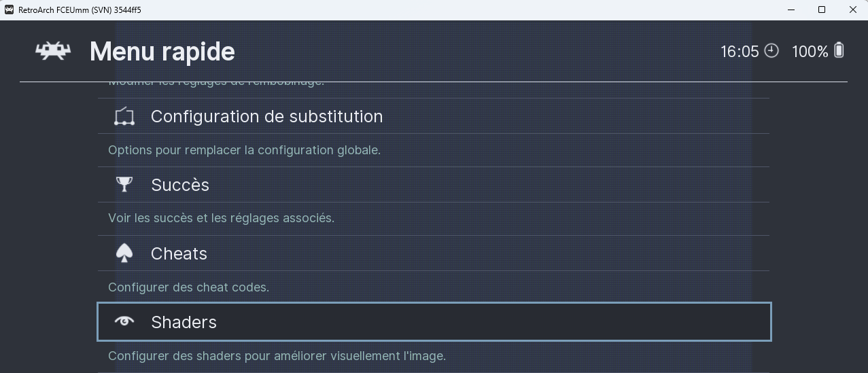Click the RetroArch app icon in title bar

[x=9, y=10]
